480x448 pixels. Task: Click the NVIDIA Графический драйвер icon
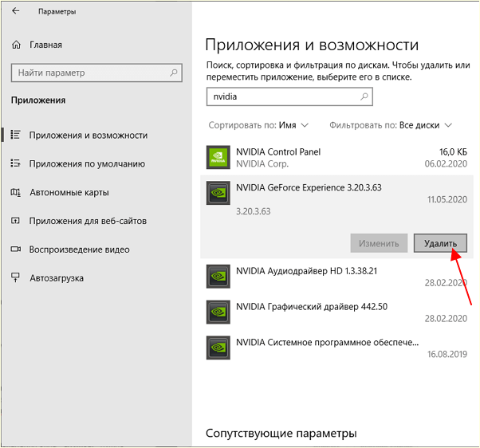point(218,312)
